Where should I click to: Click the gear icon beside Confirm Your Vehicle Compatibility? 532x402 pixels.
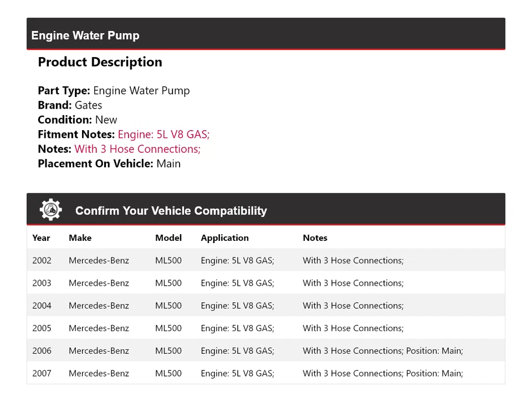50,210
